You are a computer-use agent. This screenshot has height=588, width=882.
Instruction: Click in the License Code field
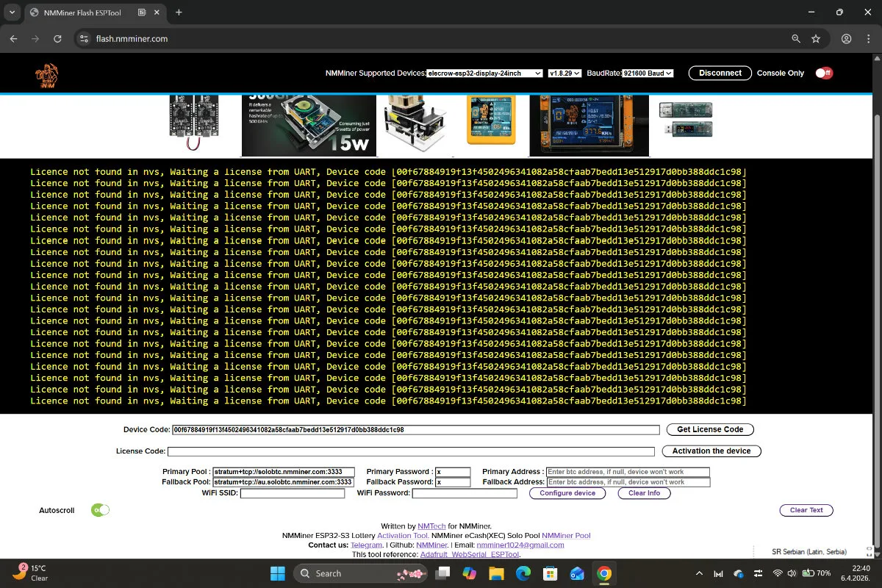[411, 451]
